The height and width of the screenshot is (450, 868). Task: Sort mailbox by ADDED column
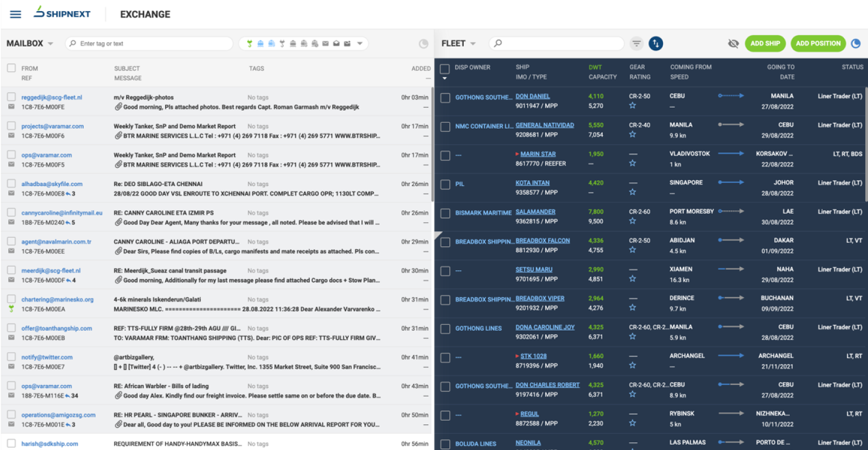(421, 68)
